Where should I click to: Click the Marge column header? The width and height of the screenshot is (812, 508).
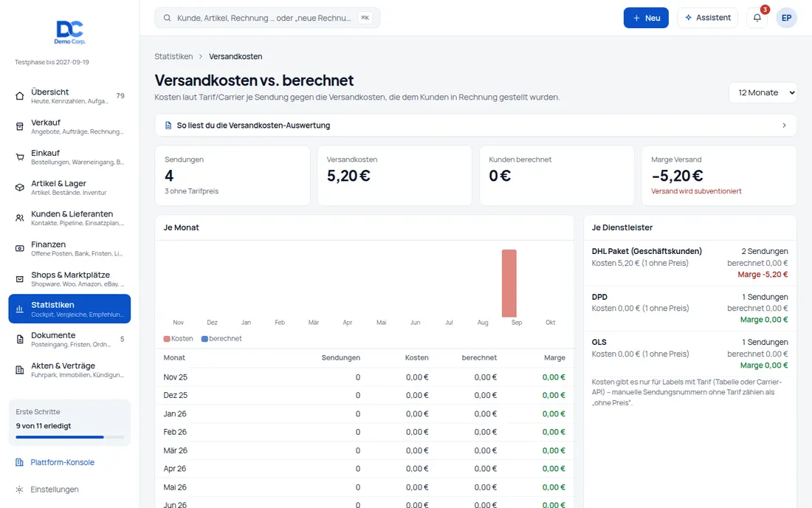[x=554, y=358]
